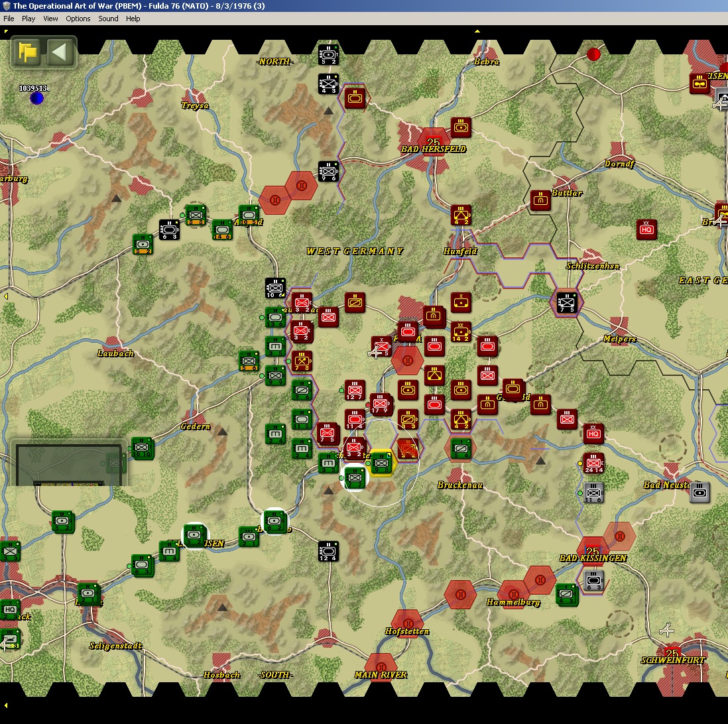This screenshot has height=724, width=728.
Task: Select the black 7 5 unit near Schlitzenhsn
Action: (567, 303)
